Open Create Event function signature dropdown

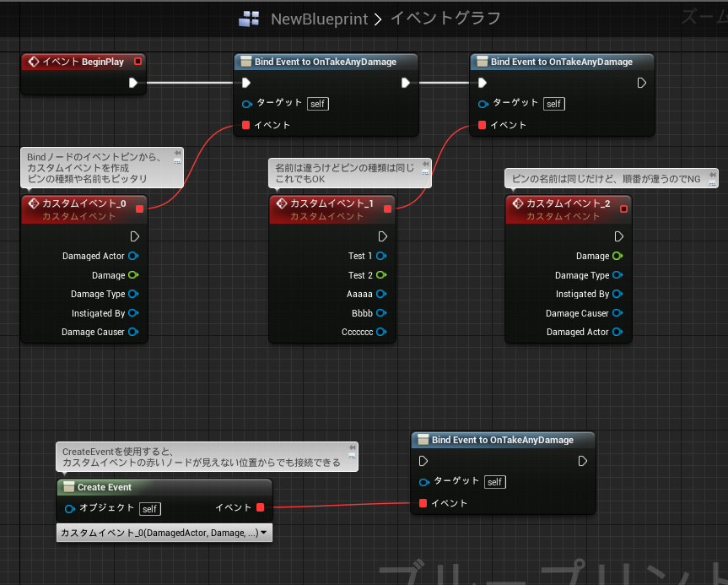(164, 533)
